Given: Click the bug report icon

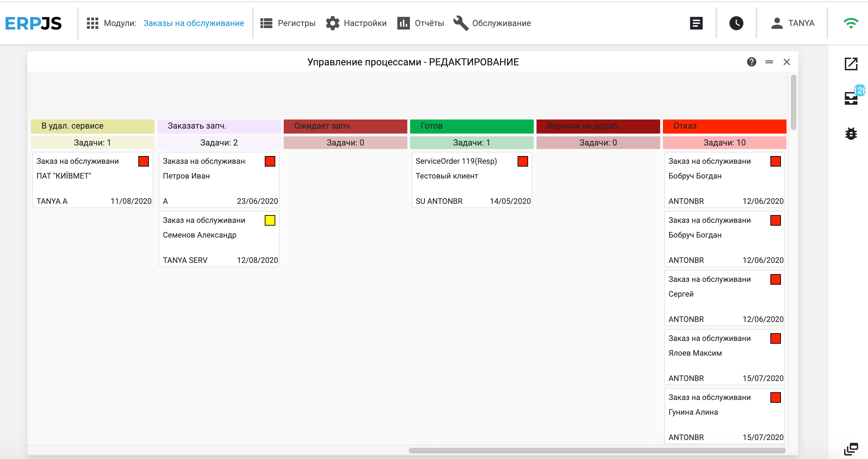Looking at the screenshot, I should [851, 134].
